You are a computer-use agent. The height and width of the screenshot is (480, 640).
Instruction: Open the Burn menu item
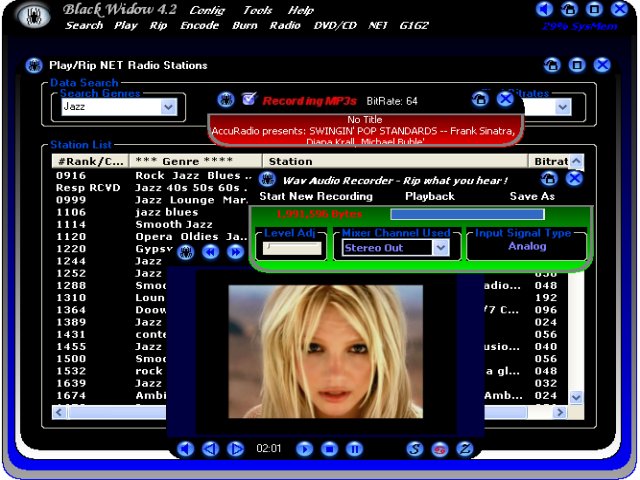245,25
